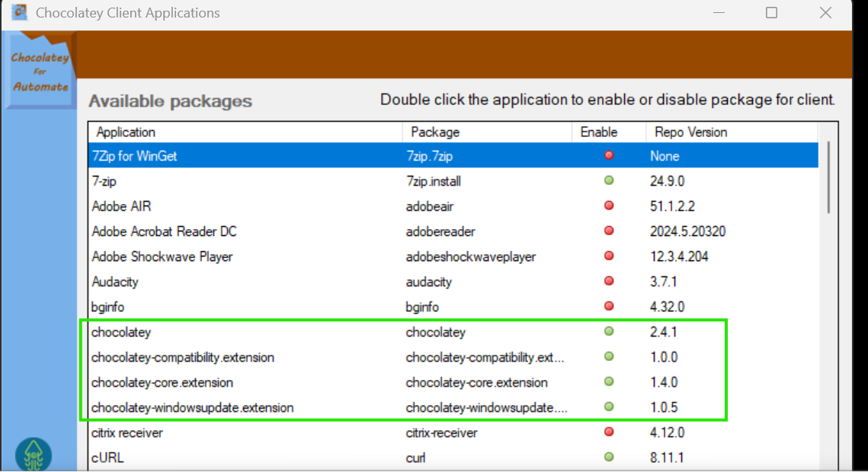Enable the 7Zip for WinGet package
Screen dimensions: 868x472
click(x=608, y=155)
